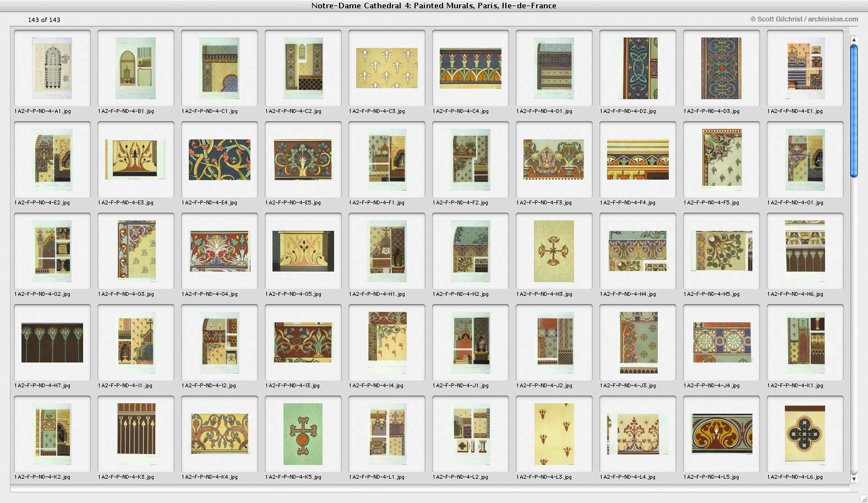Click filename label 1A2-F-P-ND-4-H2.jpg
The height and width of the screenshot is (503, 868).
(461, 294)
